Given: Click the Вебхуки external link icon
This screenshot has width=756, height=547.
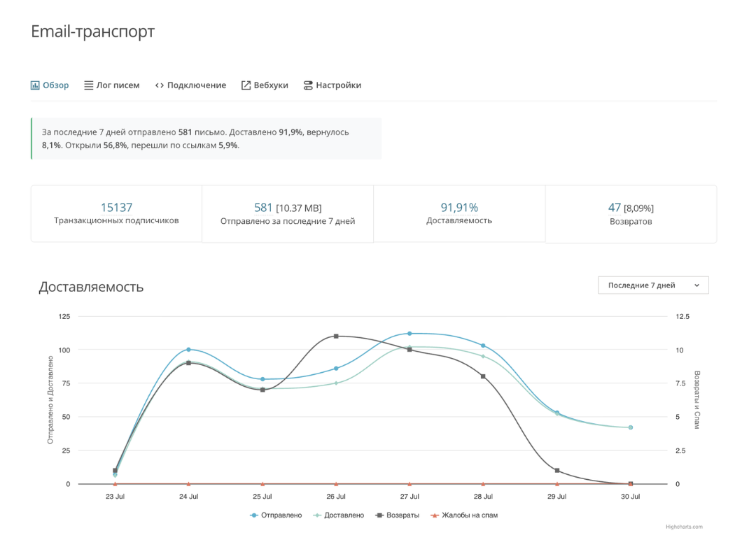Looking at the screenshot, I should (x=246, y=85).
